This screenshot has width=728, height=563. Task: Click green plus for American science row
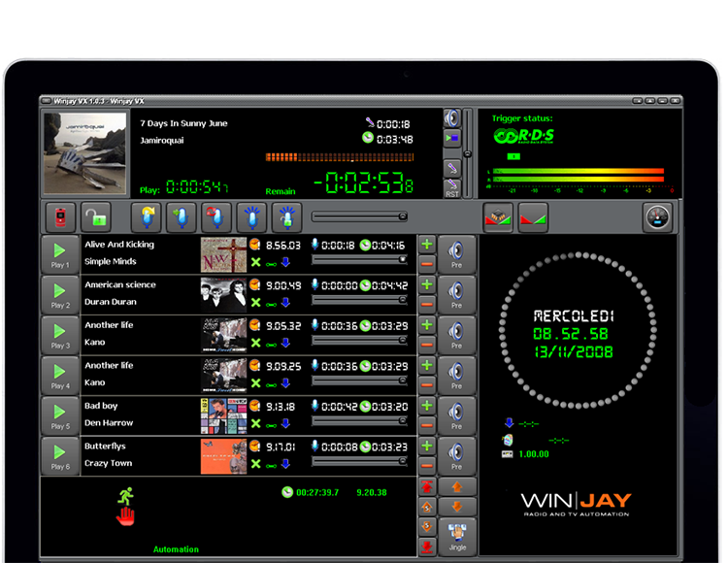pyautogui.click(x=427, y=284)
